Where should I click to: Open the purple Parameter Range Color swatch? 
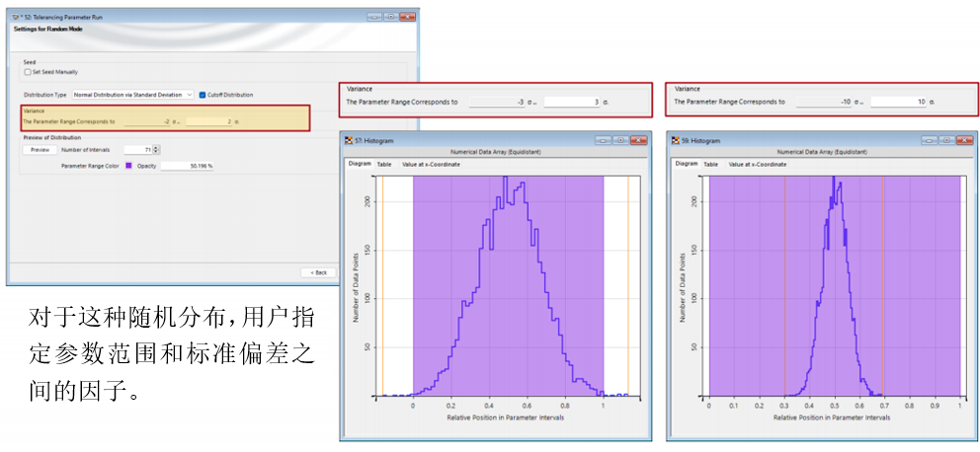(128, 166)
